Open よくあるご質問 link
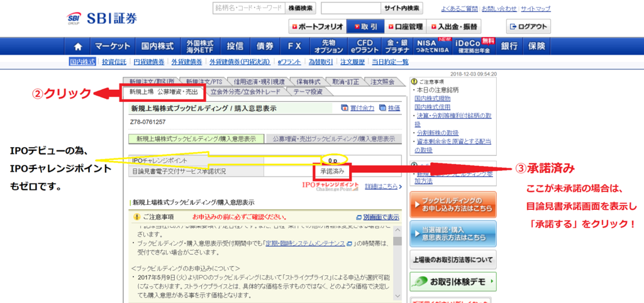This screenshot has width=644, height=303. pos(459,8)
